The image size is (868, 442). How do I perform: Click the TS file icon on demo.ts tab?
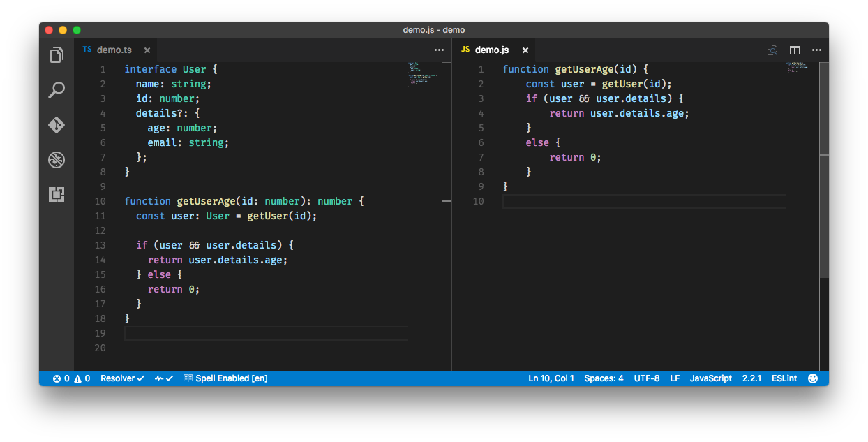tap(87, 50)
